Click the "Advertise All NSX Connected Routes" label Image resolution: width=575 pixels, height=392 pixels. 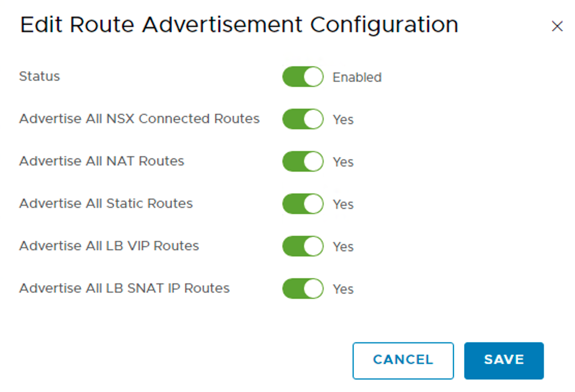click(139, 119)
